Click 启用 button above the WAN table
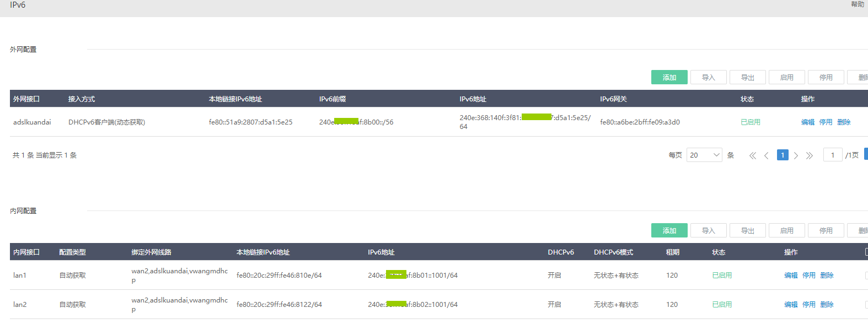The width and height of the screenshot is (868, 324). coord(786,77)
